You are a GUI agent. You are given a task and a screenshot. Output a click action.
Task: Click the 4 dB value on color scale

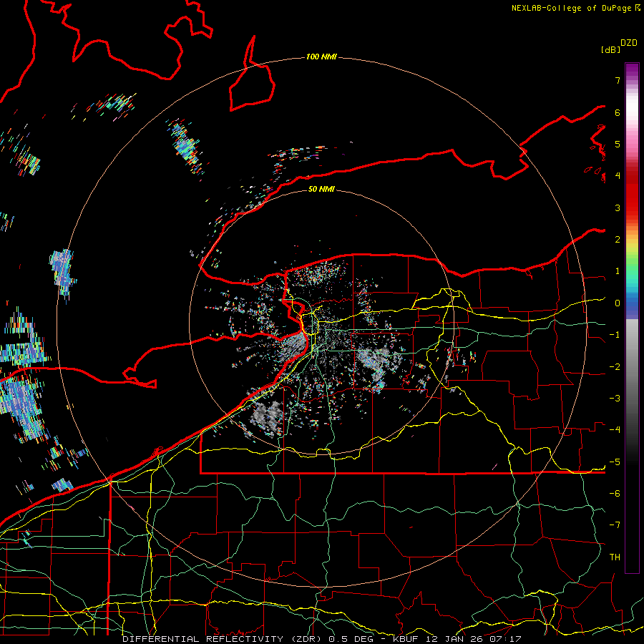point(618,176)
